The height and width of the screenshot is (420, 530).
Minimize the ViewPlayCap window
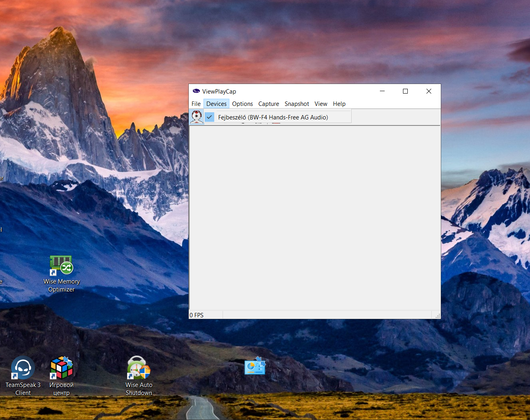[382, 91]
